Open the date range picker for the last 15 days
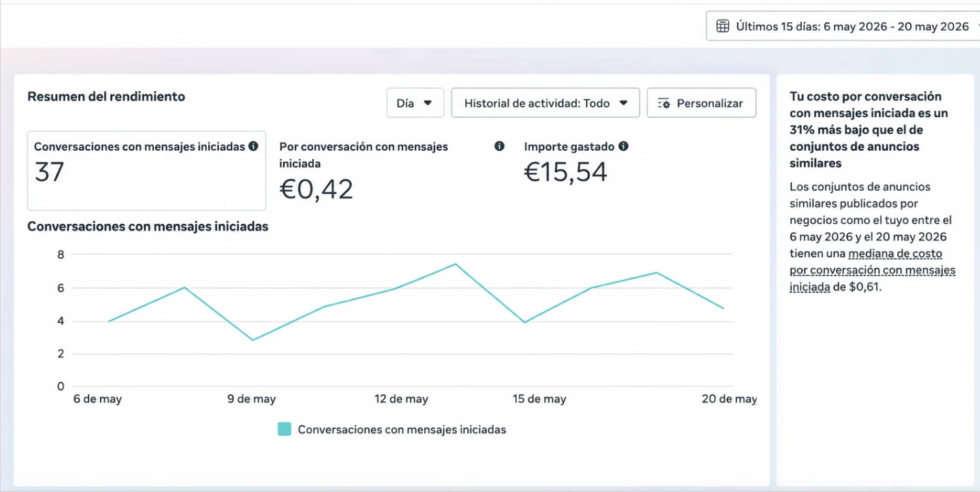The image size is (980, 492). [843, 26]
